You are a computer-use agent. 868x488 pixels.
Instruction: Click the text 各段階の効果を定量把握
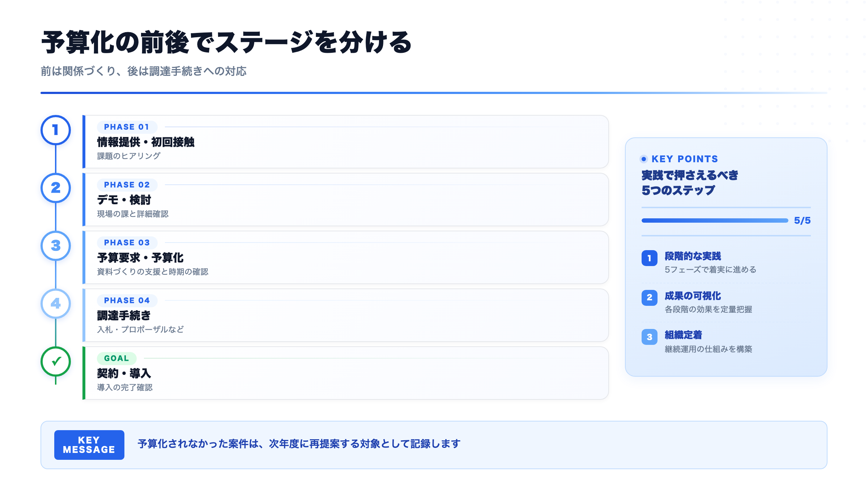click(x=709, y=309)
